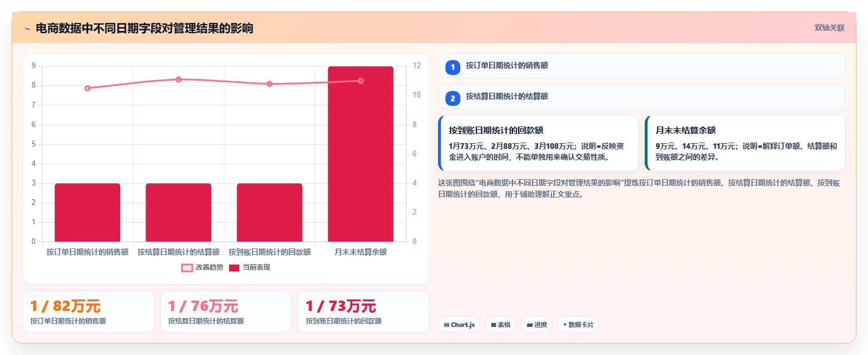The image size is (868, 355).
Task: Select the number 2 badge
Action: point(453,98)
